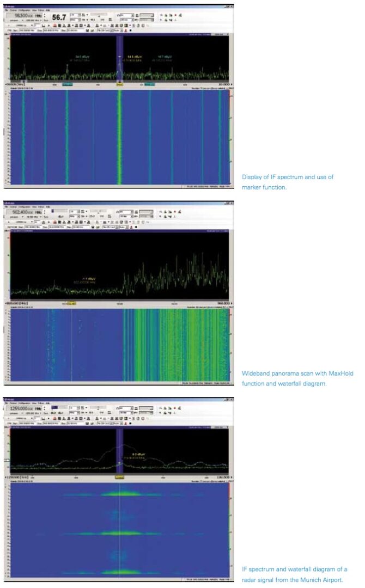The width and height of the screenshot is (365, 588).
Task: Open Configuration menu in the 98.500 MHz window
Action: pyautogui.click(x=23, y=10)
